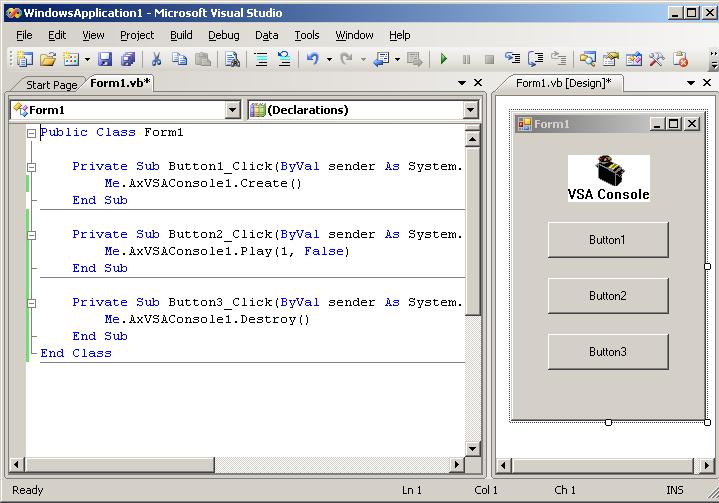Open the Object Browser toolbar icon
The height and width of the screenshot is (503, 719).
(634, 59)
